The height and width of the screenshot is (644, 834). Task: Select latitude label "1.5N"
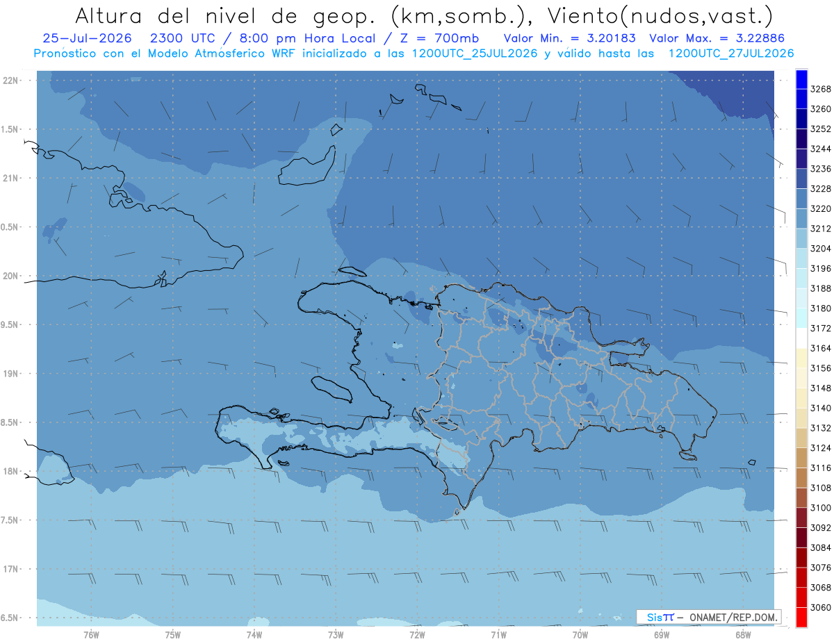click(10, 129)
